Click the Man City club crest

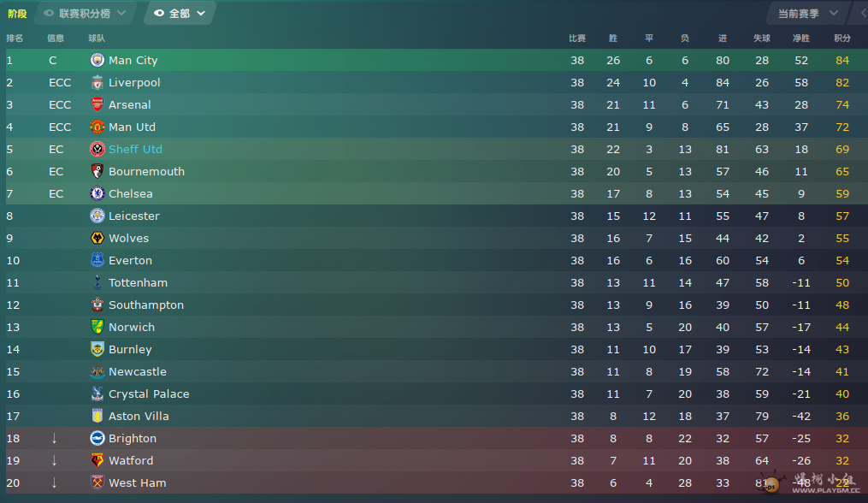click(x=97, y=60)
